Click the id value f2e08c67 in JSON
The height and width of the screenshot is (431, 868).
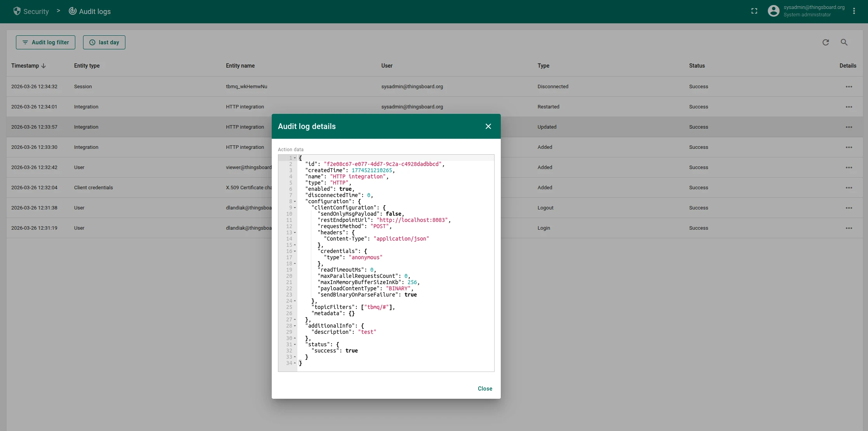click(x=383, y=164)
